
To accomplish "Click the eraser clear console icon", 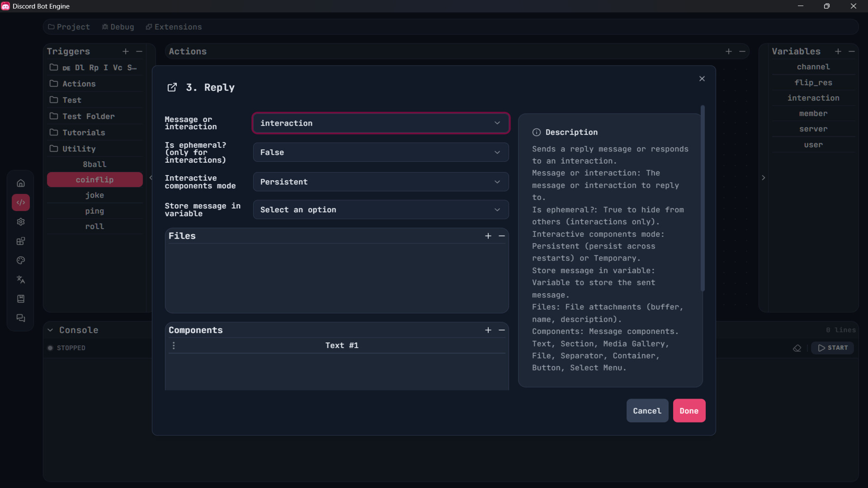I will [x=797, y=348].
